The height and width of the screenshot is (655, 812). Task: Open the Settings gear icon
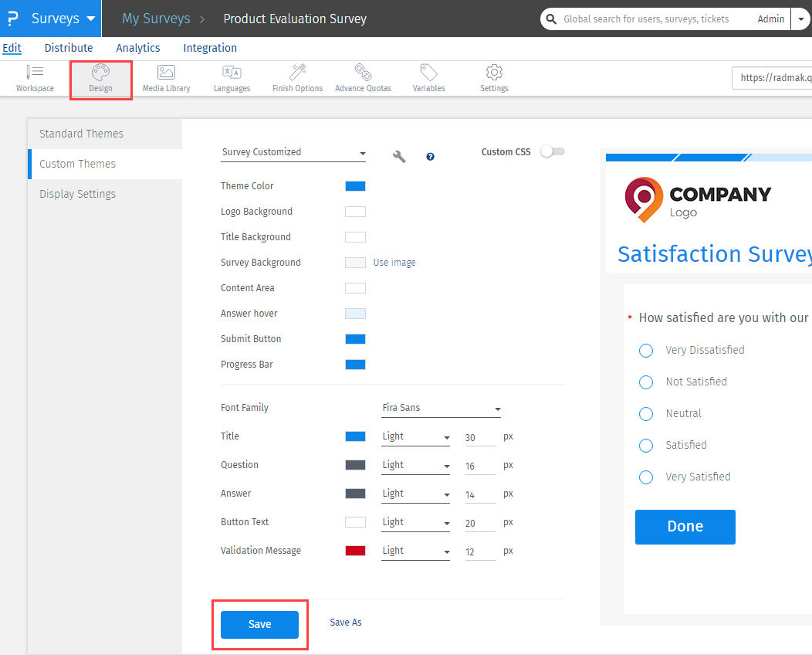[x=494, y=78]
